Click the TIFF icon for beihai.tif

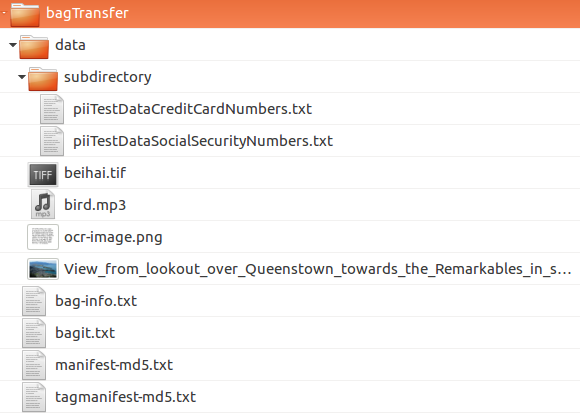coord(43,174)
